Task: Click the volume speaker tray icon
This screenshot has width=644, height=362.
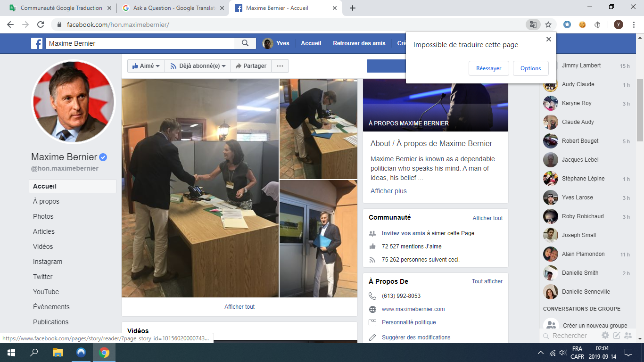Action: click(x=562, y=353)
